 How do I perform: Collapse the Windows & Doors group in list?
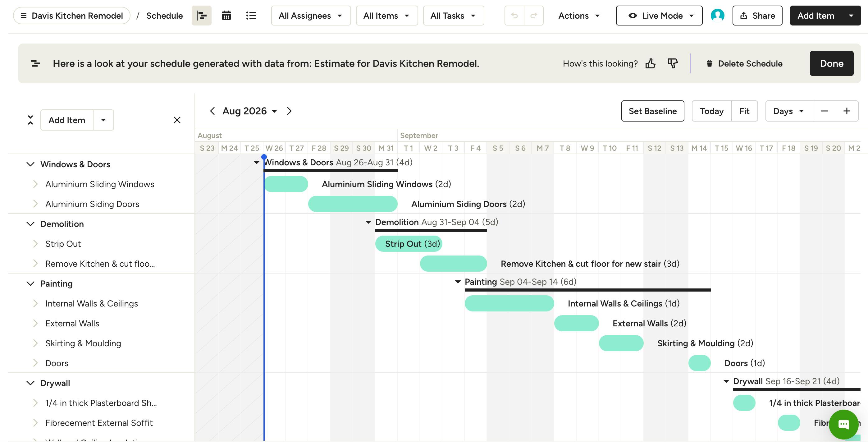(x=30, y=164)
